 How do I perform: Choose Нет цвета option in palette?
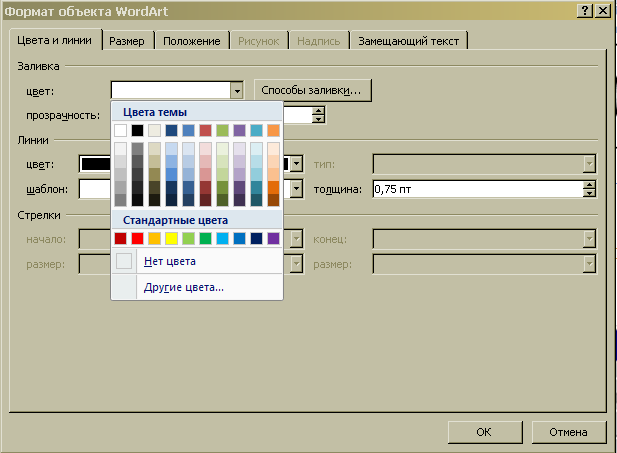[x=197, y=261]
